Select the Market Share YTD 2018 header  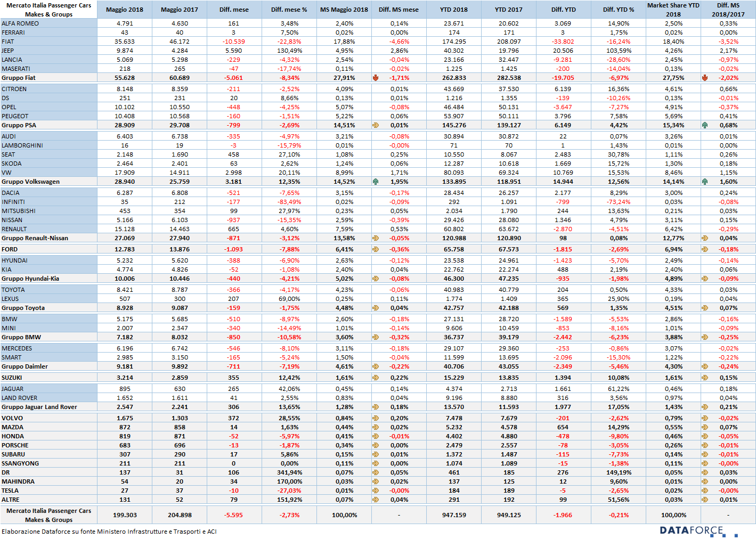[673, 10]
